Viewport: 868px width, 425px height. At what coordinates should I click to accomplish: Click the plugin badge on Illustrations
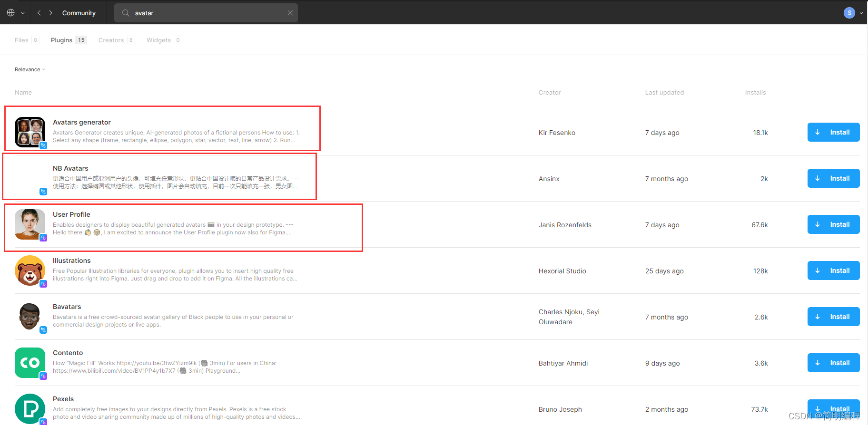[x=43, y=284]
